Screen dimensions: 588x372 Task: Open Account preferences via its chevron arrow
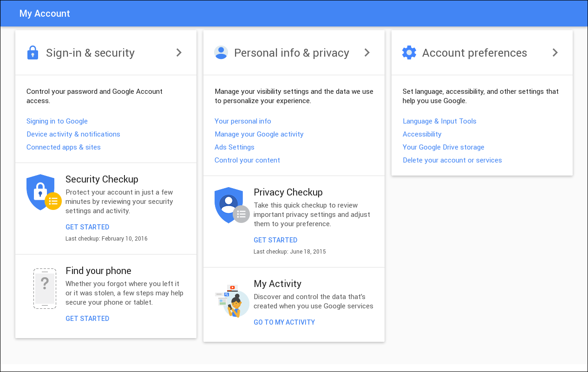pyautogui.click(x=555, y=53)
